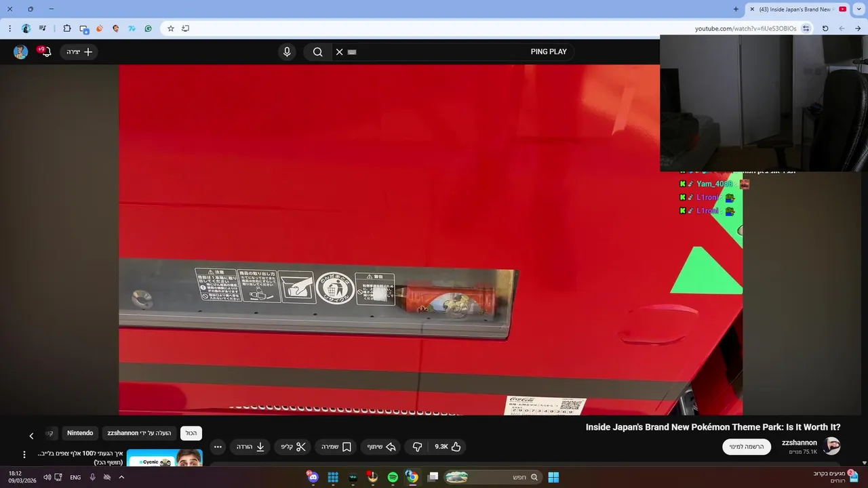868x488 pixels.
Task: Show hidden system tray icons
Action: pyautogui.click(x=121, y=477)
